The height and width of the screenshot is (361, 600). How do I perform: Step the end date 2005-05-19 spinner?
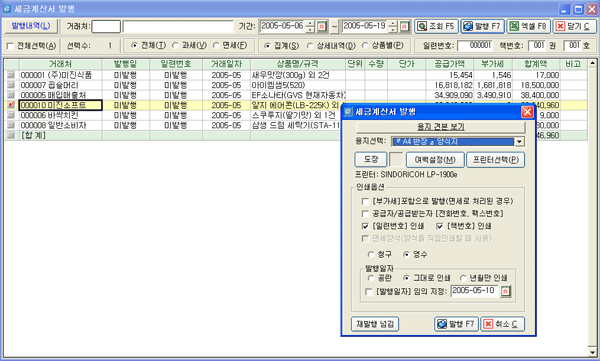(393, 26)
